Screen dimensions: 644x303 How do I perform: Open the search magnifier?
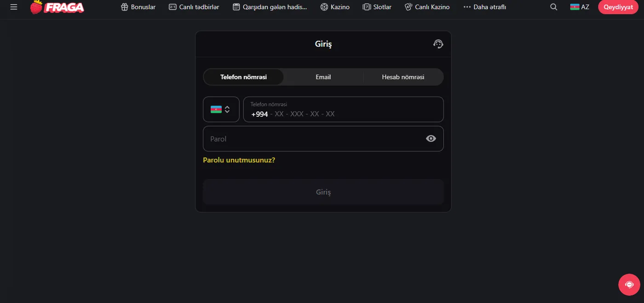[553, 7]
